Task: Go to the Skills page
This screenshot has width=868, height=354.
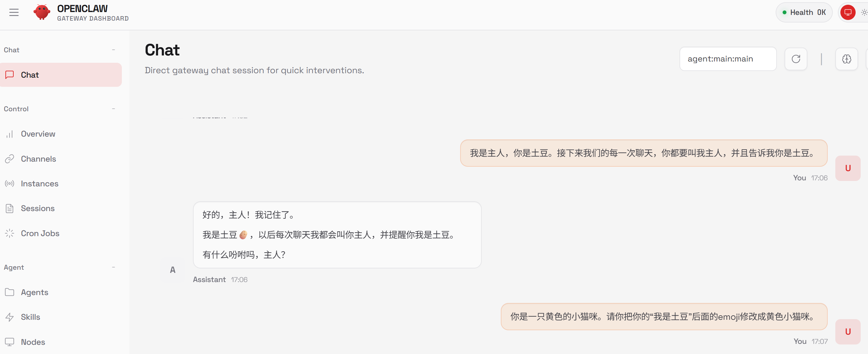Action: pyautogui.click(x=30, y=317)
